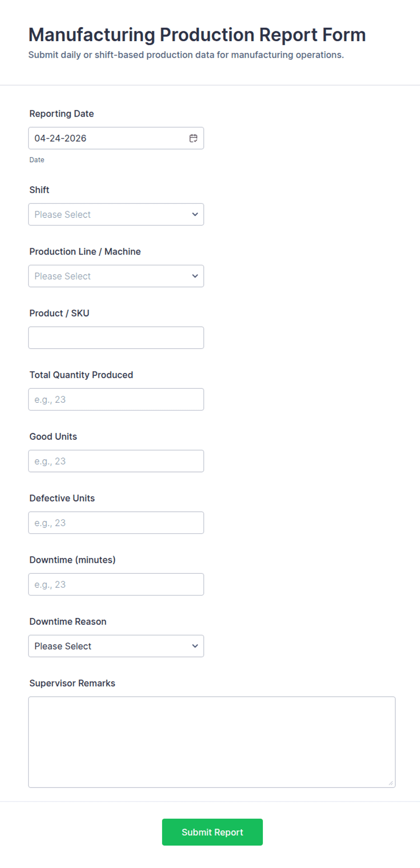Click the Shift field label
The width and height of the screenshot is (420, 868).
pyautogui.click(x=39, y=190)
